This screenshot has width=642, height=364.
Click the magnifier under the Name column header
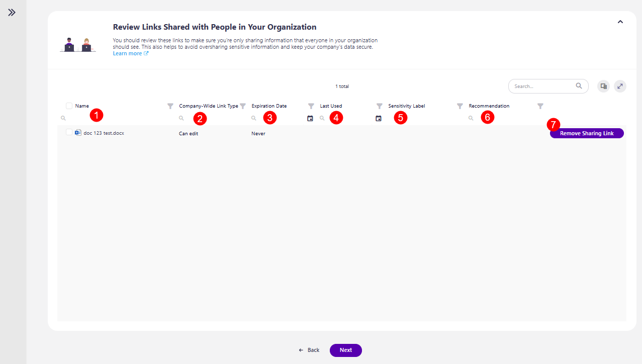pos(63,118)
